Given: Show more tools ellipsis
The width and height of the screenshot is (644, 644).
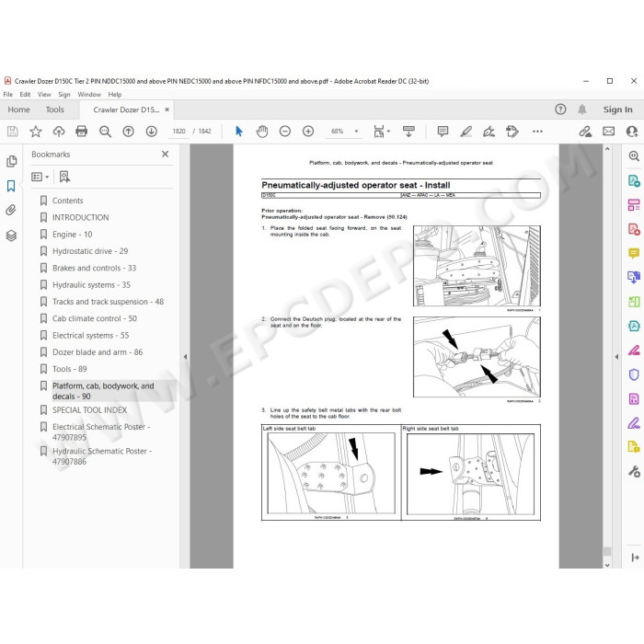Looking at the screenshot, I should click(x=537, y=132).
